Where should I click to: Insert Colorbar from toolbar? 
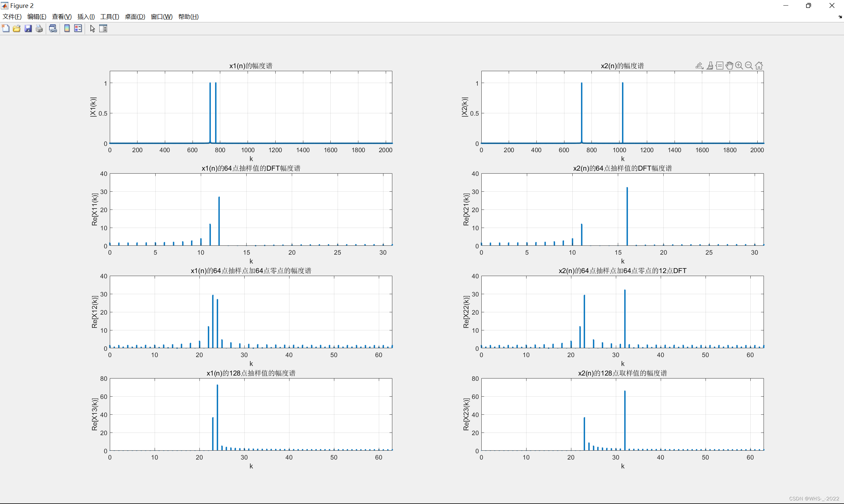(x=67, y=29)
